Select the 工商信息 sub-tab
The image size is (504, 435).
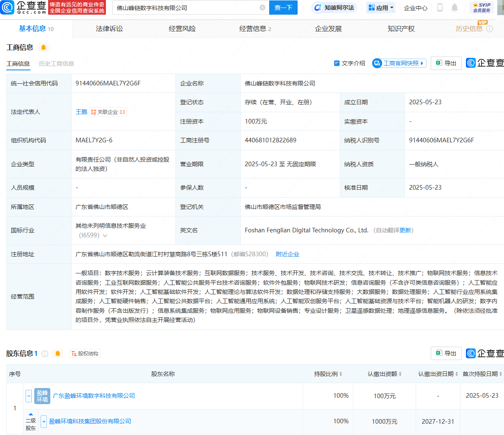tap(18, 64)
